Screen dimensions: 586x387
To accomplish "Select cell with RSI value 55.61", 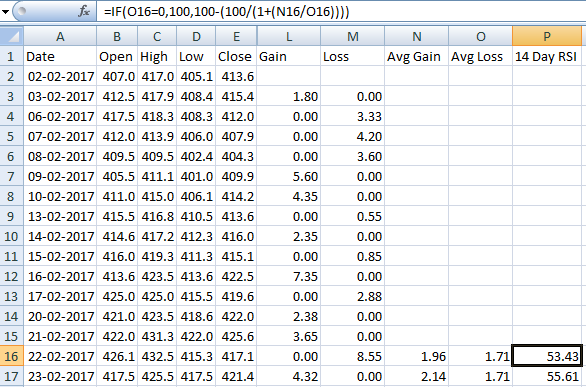I will (547, 377).
